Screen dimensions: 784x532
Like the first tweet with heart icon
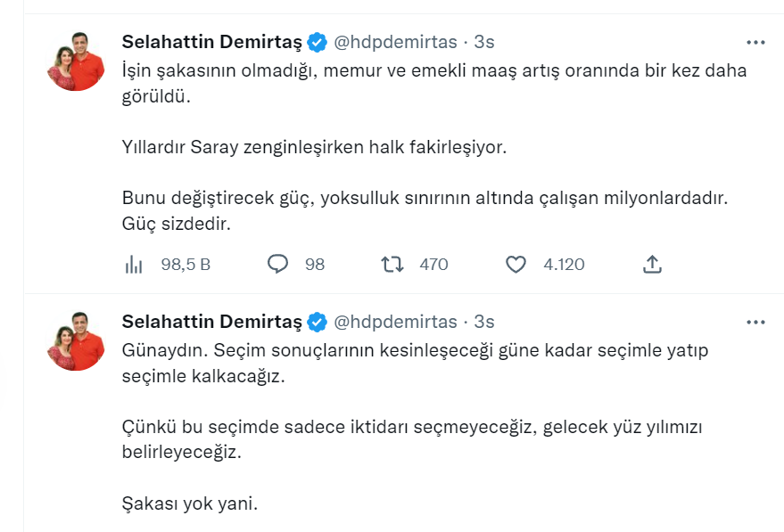point(516,264)
